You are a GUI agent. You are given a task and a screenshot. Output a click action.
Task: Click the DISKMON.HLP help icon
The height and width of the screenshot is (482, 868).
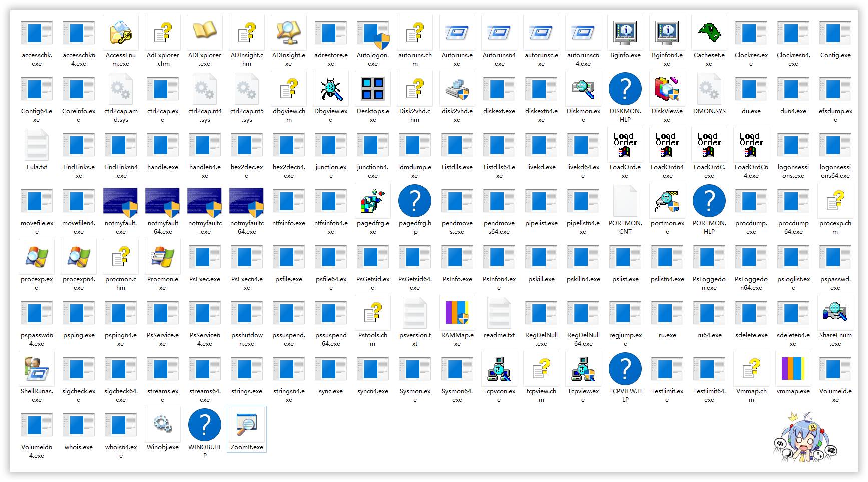point(625,89)
